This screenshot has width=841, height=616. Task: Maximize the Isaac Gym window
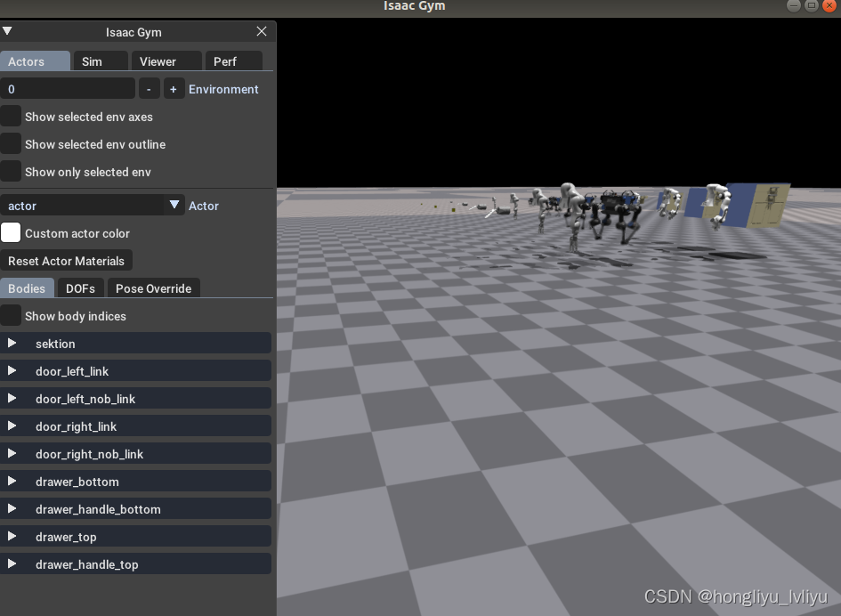812,5
